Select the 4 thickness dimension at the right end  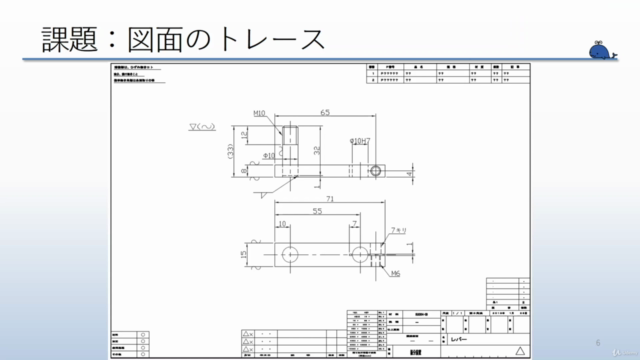pyautogui.click(x=410, y=173)
